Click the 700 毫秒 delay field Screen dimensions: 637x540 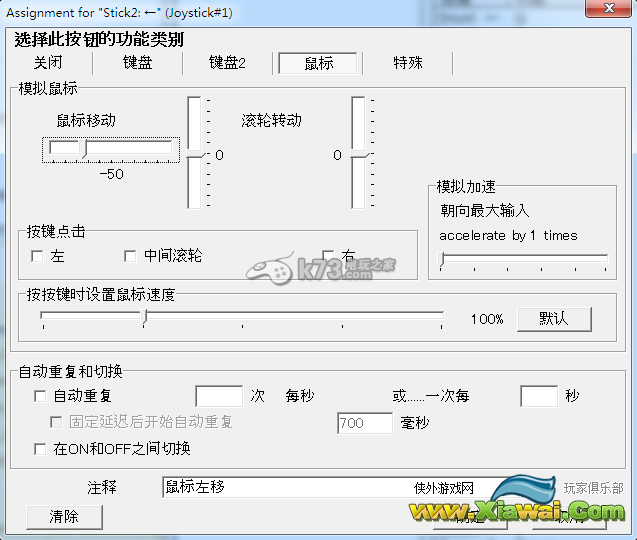365,423
